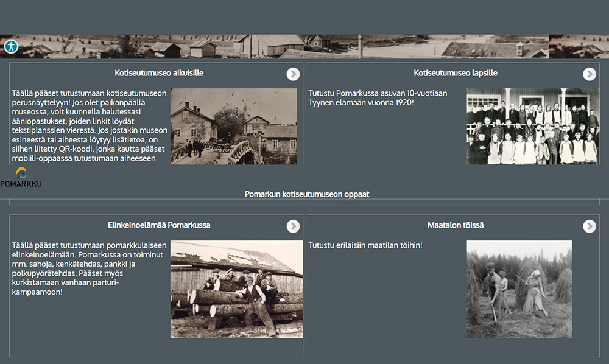
Task: Open arrow button for Elinkeinoelämää Pomarkussa
Action: point(293,226)
